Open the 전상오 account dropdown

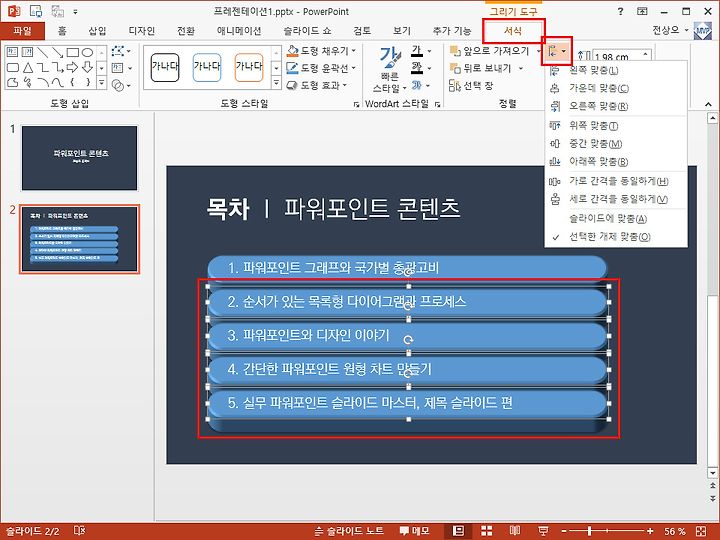tap(670, 30)
